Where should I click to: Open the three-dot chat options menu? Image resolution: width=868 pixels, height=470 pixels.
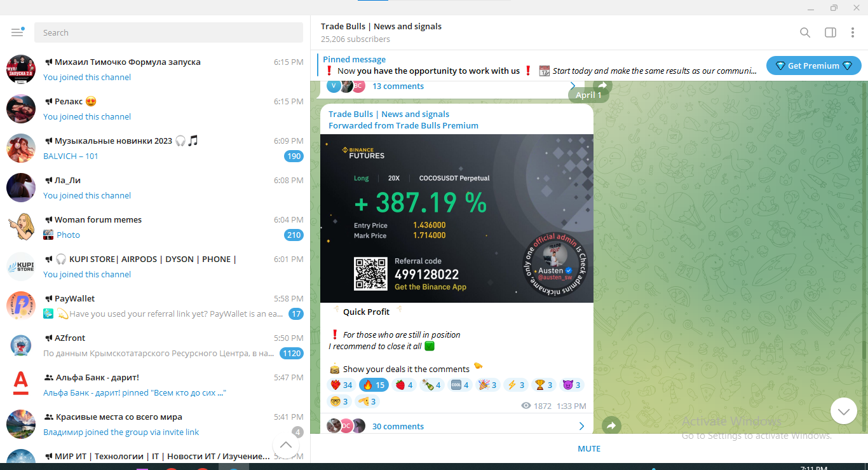pos(853,32)
